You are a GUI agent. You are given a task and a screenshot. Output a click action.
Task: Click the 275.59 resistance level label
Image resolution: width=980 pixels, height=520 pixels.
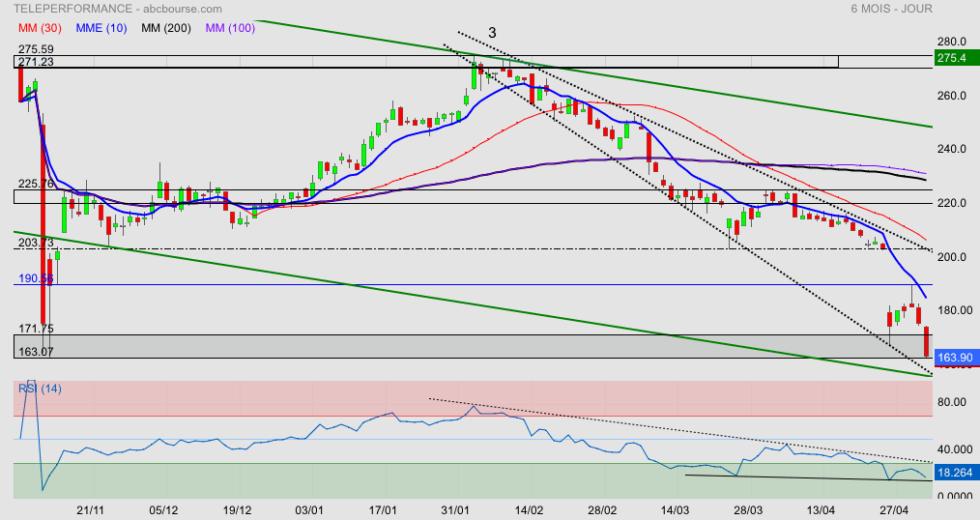36,48
